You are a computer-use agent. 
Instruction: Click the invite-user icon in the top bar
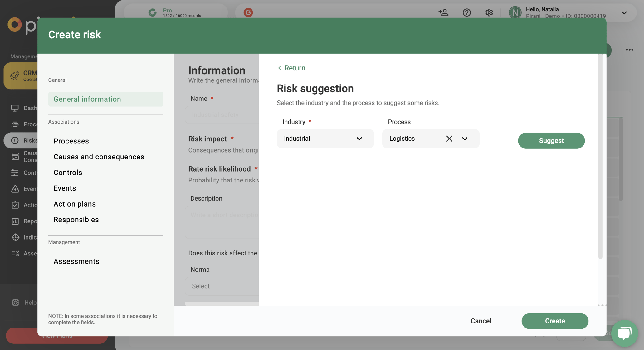pyautogui.click(x=443, y=12)
